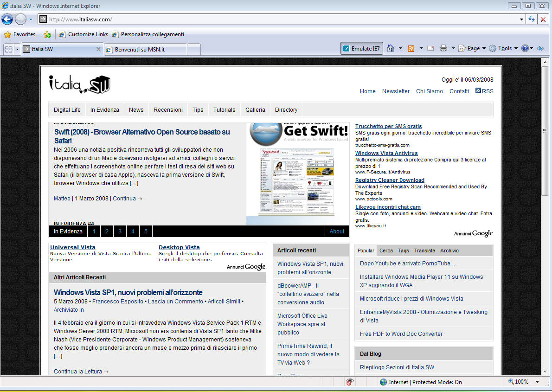Switch to the Popular sidebar tab
The width and height of the screenshot is (552, 392).
[x=366, y=251]
